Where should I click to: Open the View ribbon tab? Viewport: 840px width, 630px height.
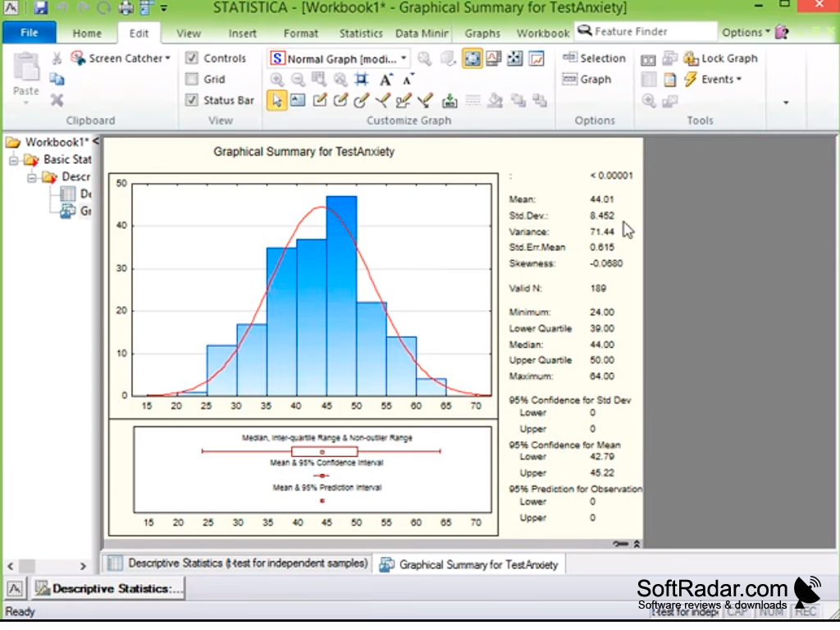coord(189,33)
